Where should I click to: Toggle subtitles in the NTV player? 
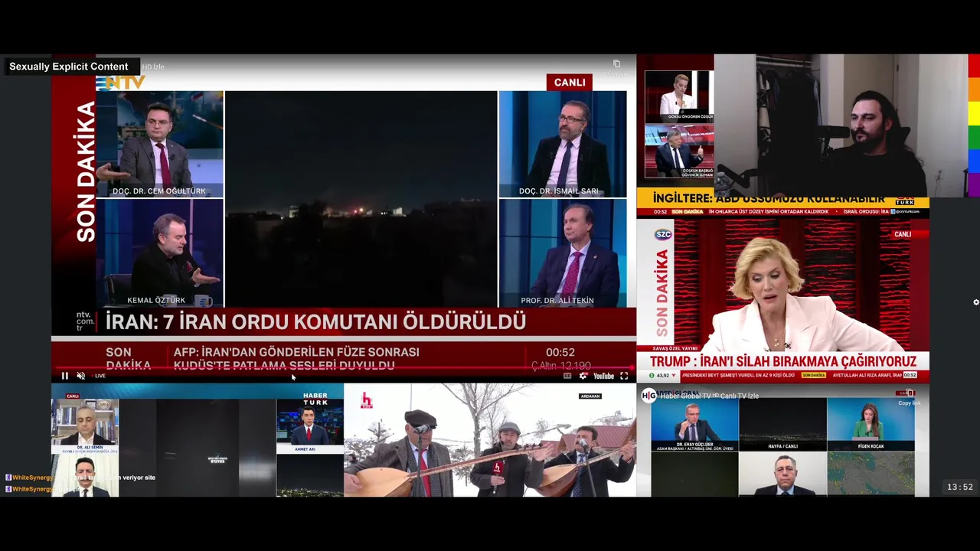[x=567, y=376]
